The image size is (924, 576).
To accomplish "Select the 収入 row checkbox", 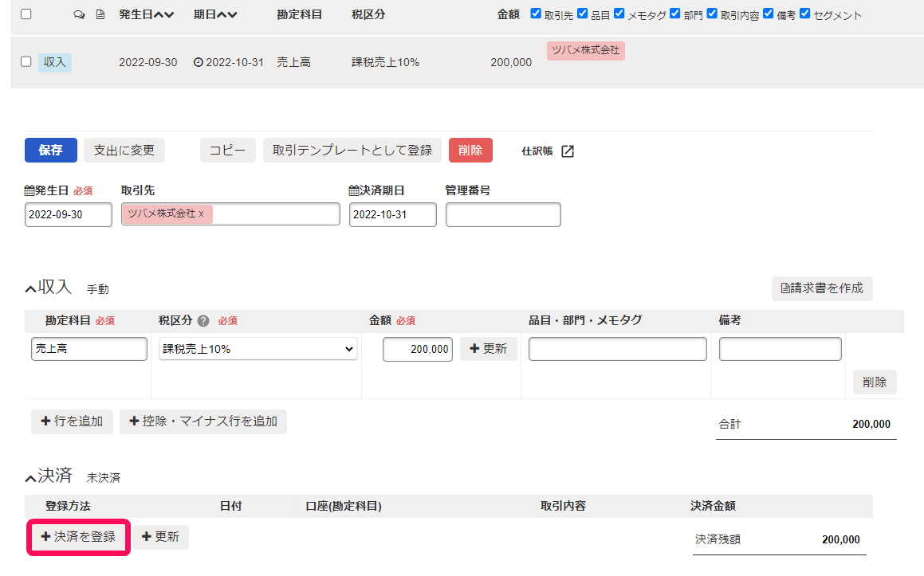I will point(26,61).
